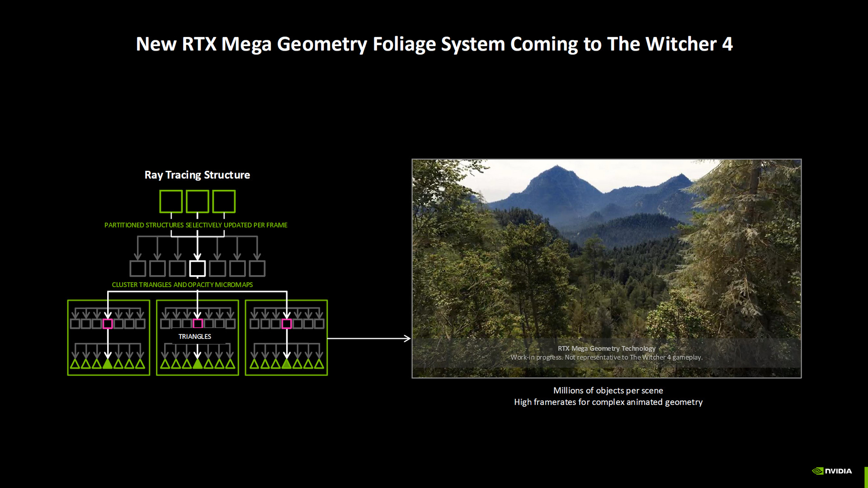The width and height of the screenshot is (868, 488).
Task: Click the pink square in the right cluster box
Action: (286, 324)
